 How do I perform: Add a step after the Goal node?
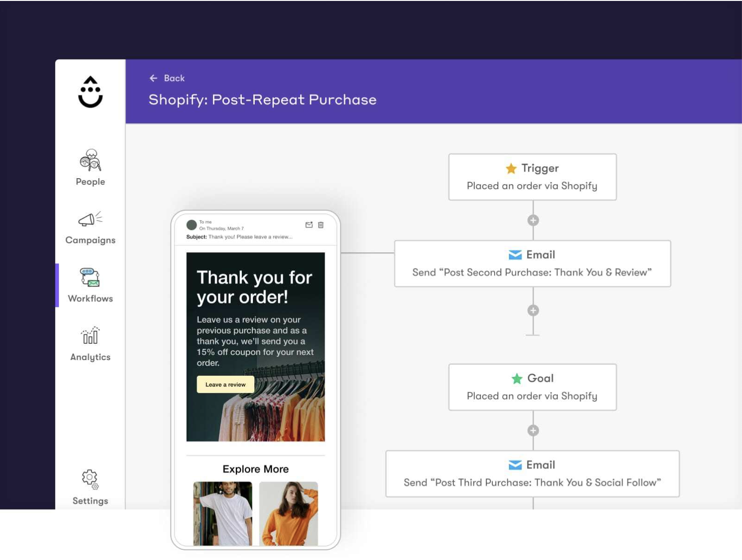(x=533, y=431)
